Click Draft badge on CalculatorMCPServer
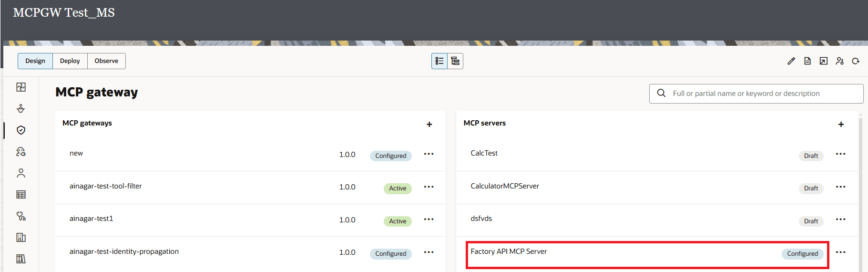 tap(811, 188)
